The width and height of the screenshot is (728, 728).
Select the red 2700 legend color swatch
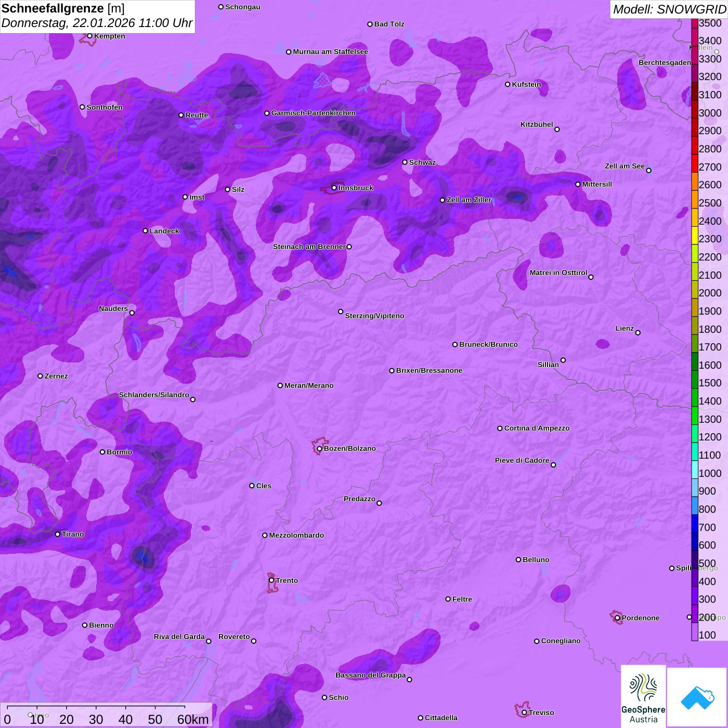point(695,163)
